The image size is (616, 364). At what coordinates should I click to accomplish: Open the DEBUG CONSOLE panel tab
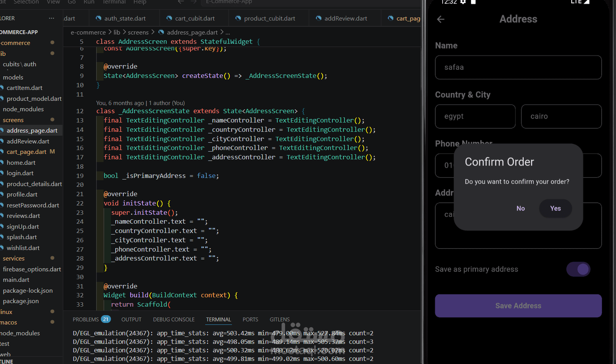[x=174, y=319]
